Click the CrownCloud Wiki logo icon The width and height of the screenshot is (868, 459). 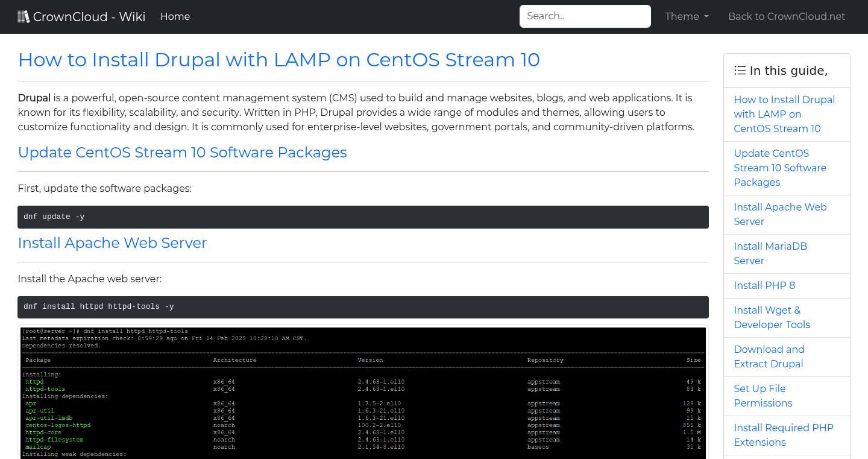[24, 16]
